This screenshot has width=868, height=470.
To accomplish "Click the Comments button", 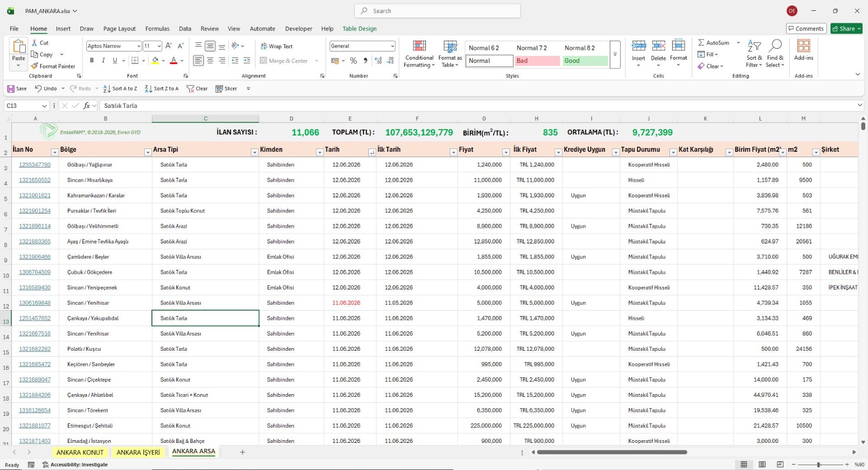I will coord(806,29).
